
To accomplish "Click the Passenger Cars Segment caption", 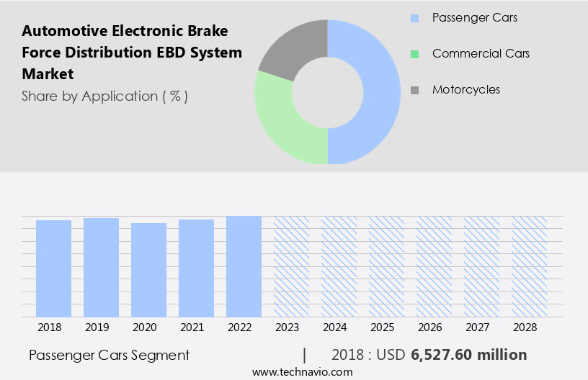I will (x=110, y=355).
